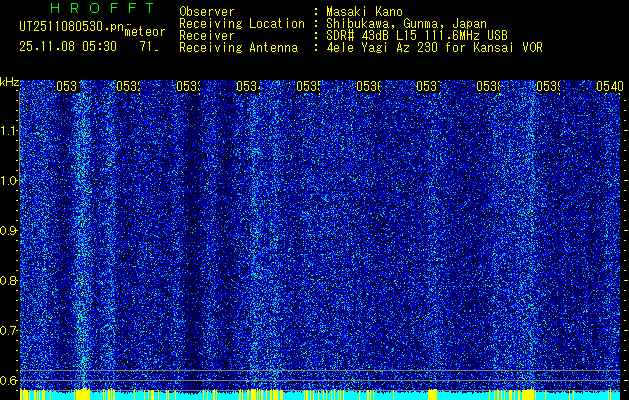
Task: Click the 0.6 frequency axis label
Action: click(x=9, y=380)
